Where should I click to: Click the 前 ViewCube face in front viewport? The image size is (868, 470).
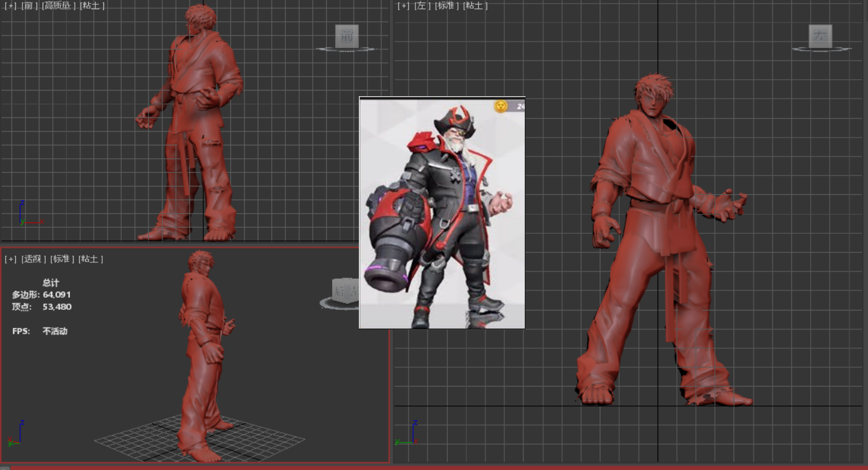[347, 36]
